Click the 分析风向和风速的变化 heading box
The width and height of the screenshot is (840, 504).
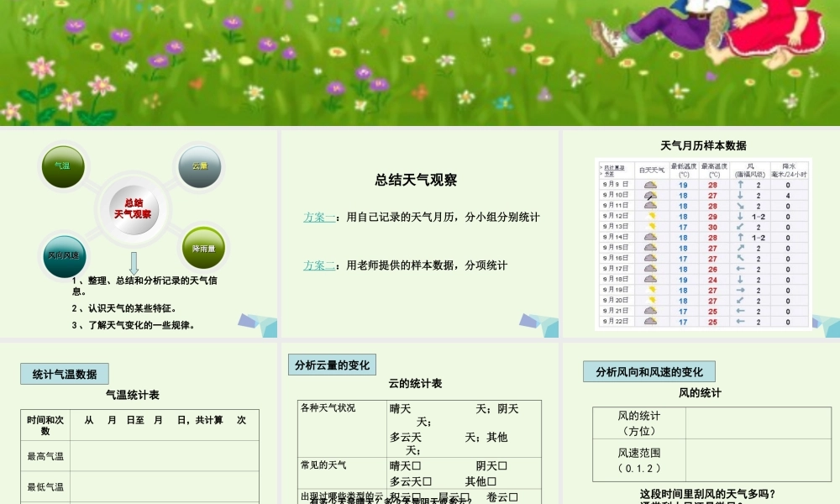point(649,372)
